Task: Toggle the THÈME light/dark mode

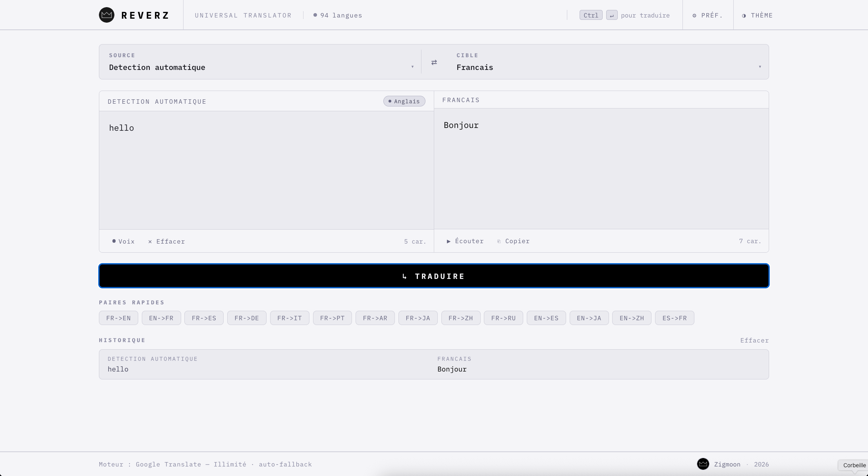Action: coord(757,15)
